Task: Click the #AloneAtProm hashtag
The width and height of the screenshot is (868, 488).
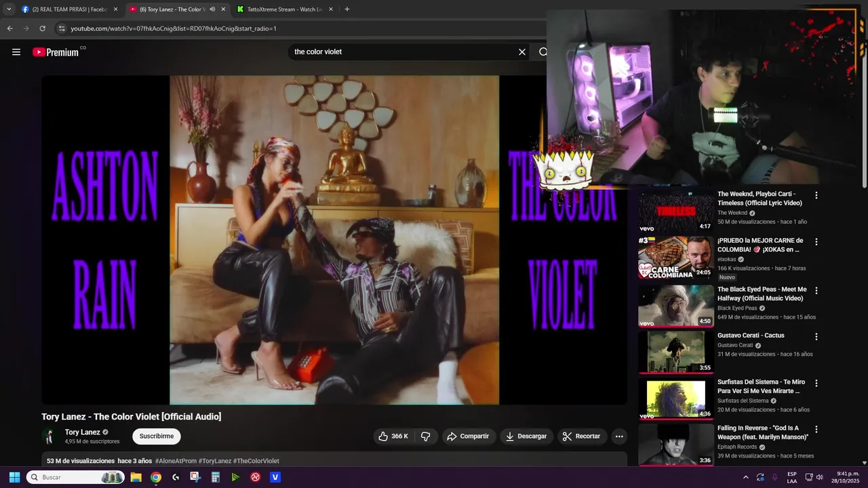Action: point(175,461)
